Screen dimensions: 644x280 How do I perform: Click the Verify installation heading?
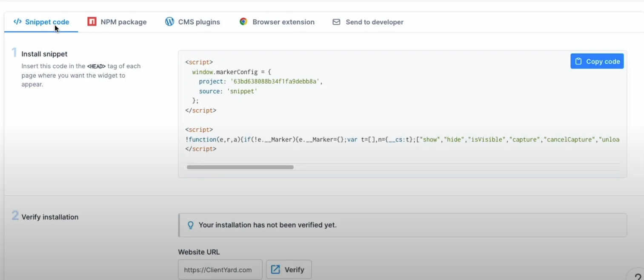(x=50, y=217)
